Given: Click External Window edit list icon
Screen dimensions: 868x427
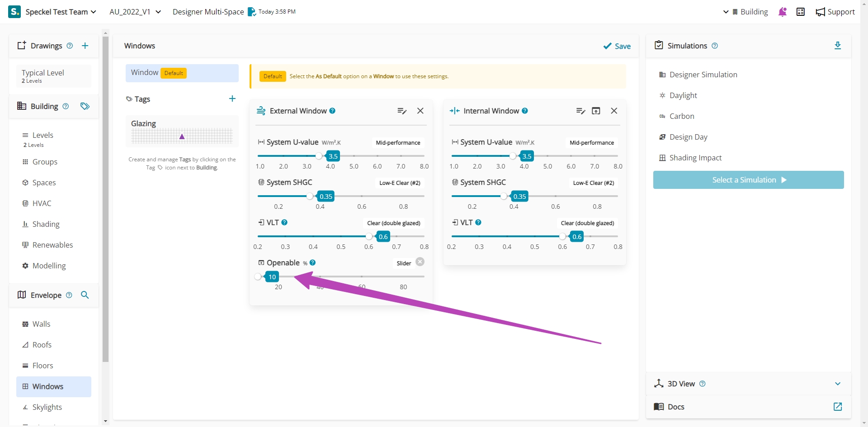Looking at the screenshot, I should point(401,111).
